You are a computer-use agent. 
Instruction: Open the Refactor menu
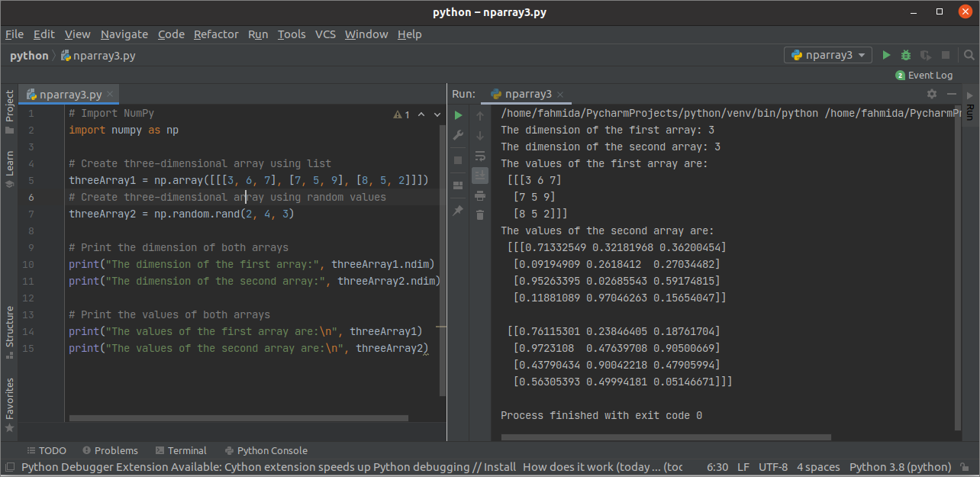(x=216, y=34)
